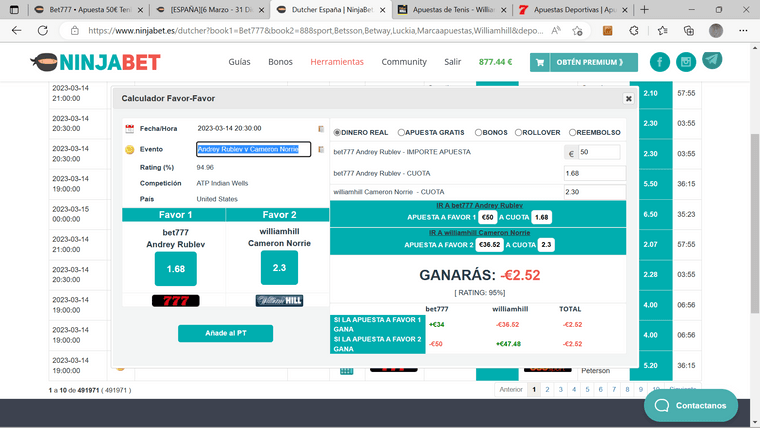Open the Community menu
This screenshot has width=760, height=428.
[404, 62]
